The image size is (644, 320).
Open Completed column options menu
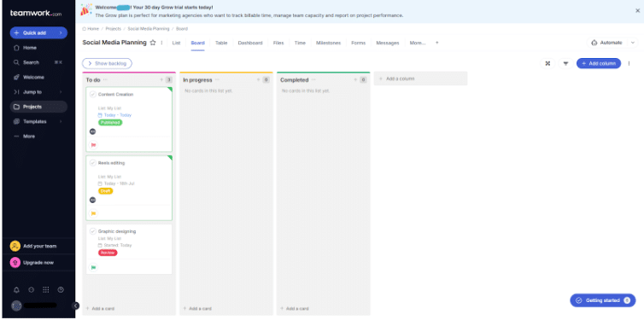[x=313, y=80]
